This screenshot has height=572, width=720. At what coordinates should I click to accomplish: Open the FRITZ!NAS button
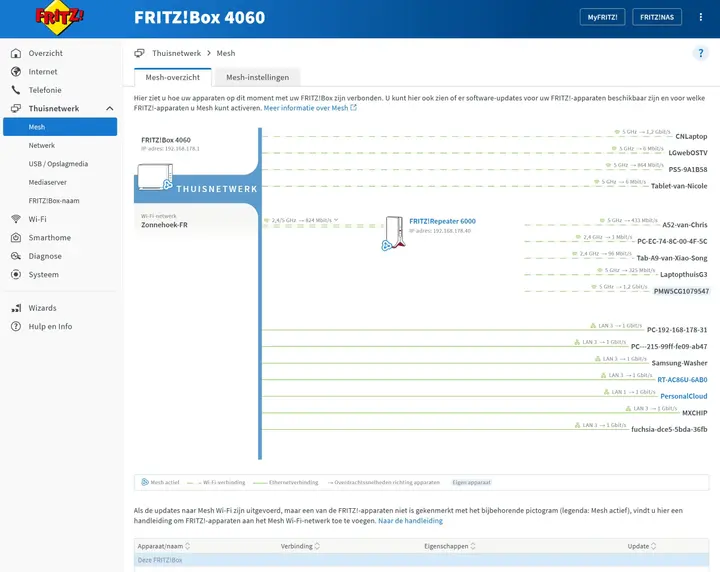[x=657, y=17]
